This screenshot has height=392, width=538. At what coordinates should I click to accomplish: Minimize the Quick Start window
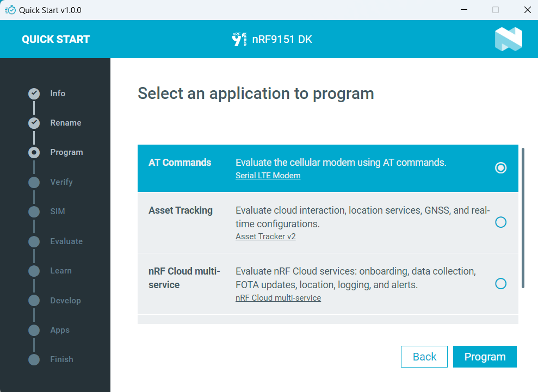coord(464,10)
